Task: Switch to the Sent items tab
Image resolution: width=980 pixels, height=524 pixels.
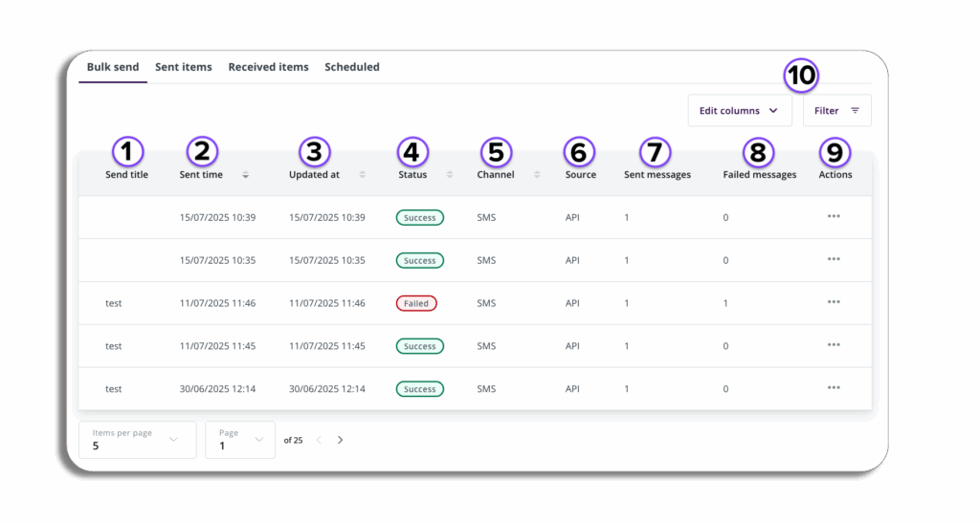Action: click(184, 67)
